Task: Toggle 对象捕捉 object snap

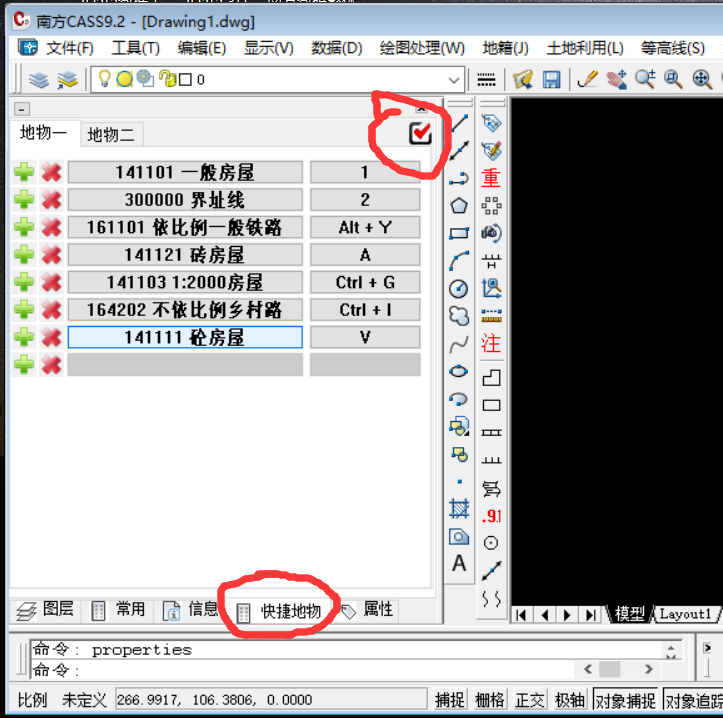Action: [x=625, y=700]
